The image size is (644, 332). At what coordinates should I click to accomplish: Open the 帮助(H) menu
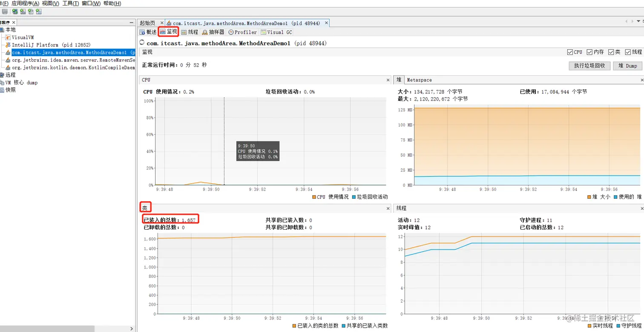click(112, 3)
